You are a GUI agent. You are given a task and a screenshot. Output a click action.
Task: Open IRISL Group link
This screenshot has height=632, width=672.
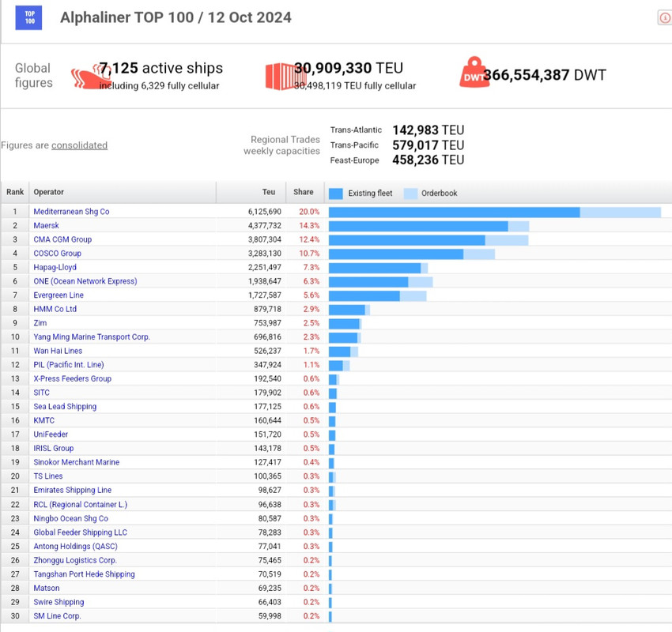[x=54, y=448]
